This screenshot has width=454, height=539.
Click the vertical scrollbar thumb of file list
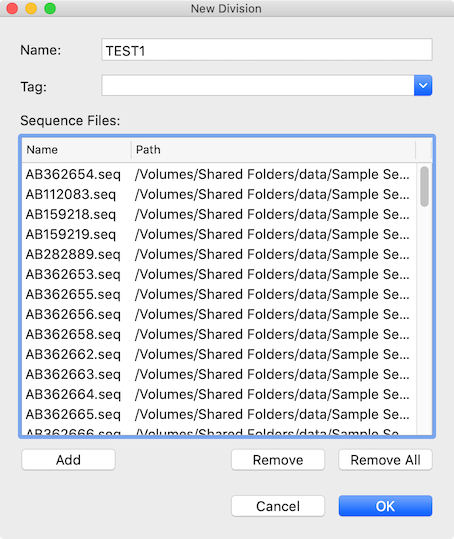[424, 186]
